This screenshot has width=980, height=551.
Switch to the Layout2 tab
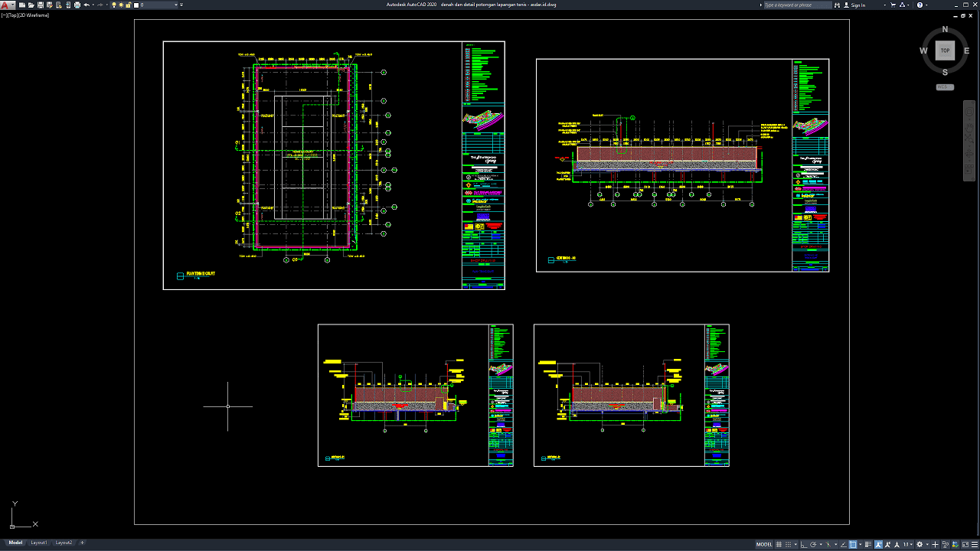64,543
